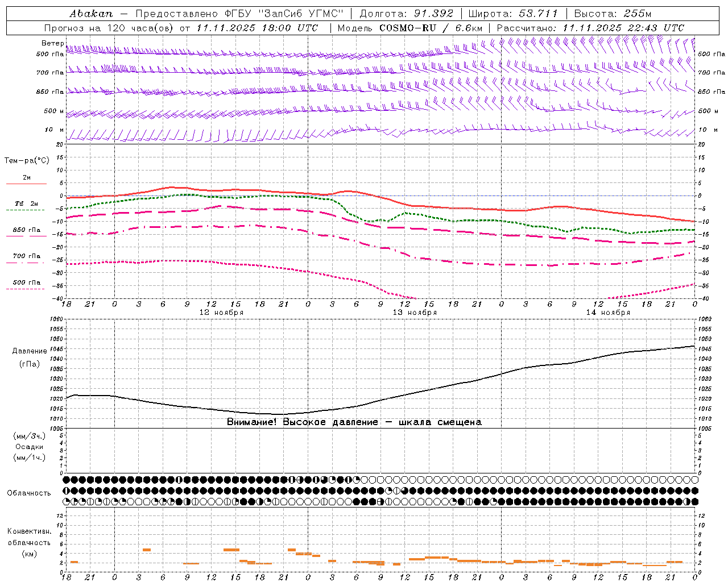
Task: Click the 'Td 2м' dew point legend entry
Action: [x=27, y=203]
